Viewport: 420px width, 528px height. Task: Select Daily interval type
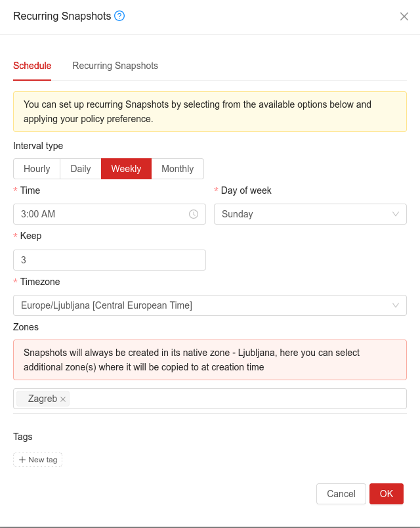[x=81, y=169]
